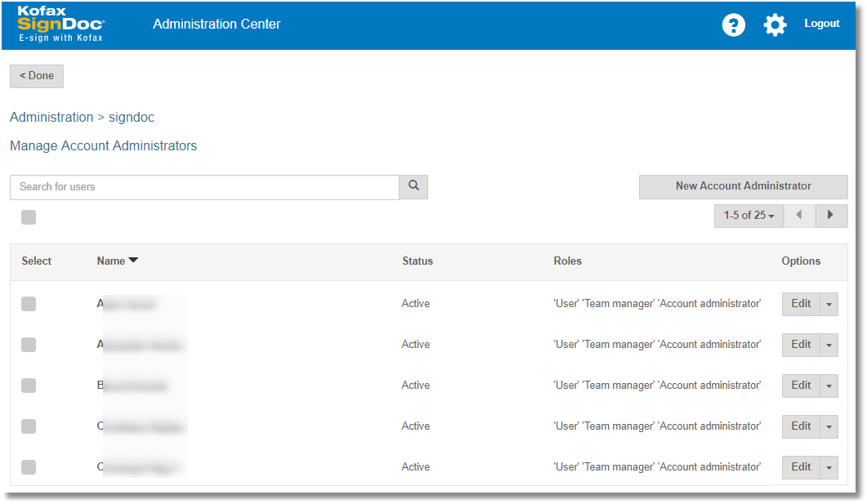Go to the previous page arrow
867x504 pixels.
799,216
